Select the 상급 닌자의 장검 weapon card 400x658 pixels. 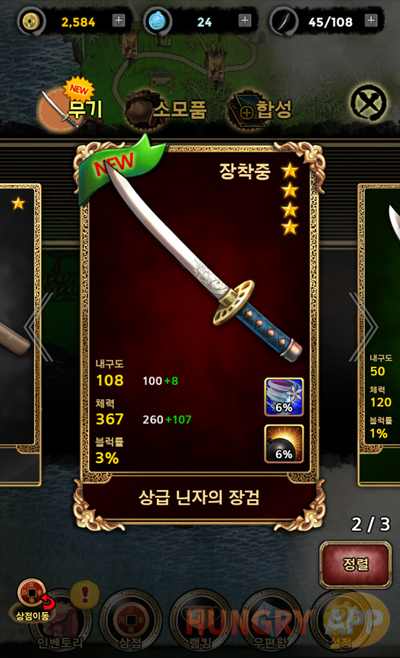tap(199, 334)
